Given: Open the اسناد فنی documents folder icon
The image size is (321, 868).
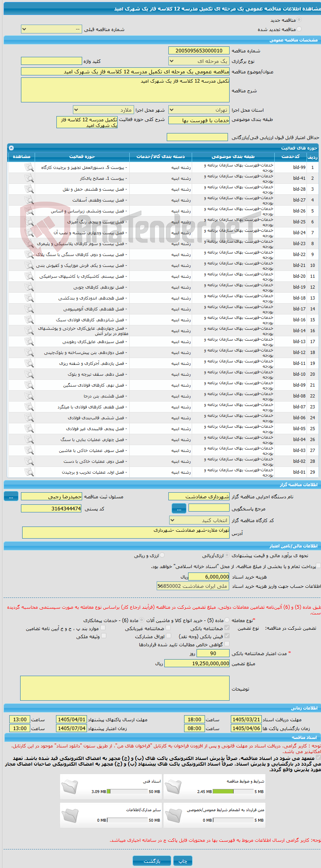Looking at the screenshot, I should [x=70, y=786].
